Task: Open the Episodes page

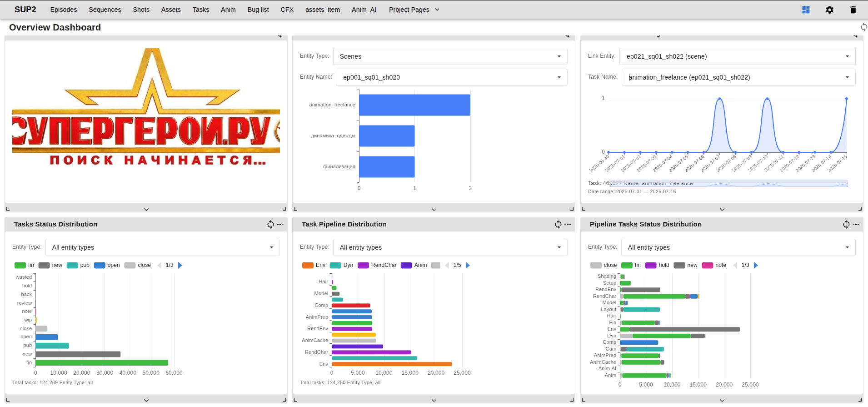Action: [64, 10]
